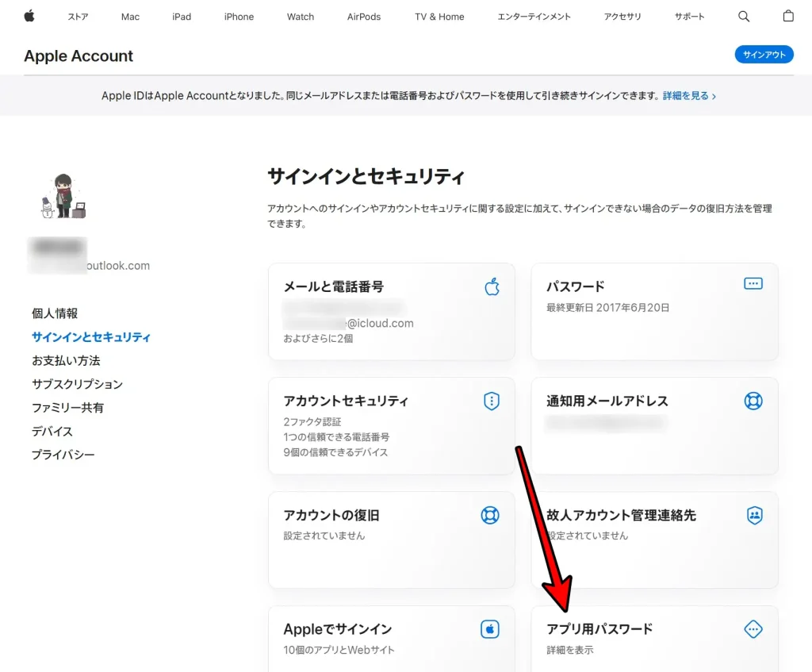This screenshot has height=672, width=812.
Task: Click the dots icon on パスワード card
Action: [753, 283]
